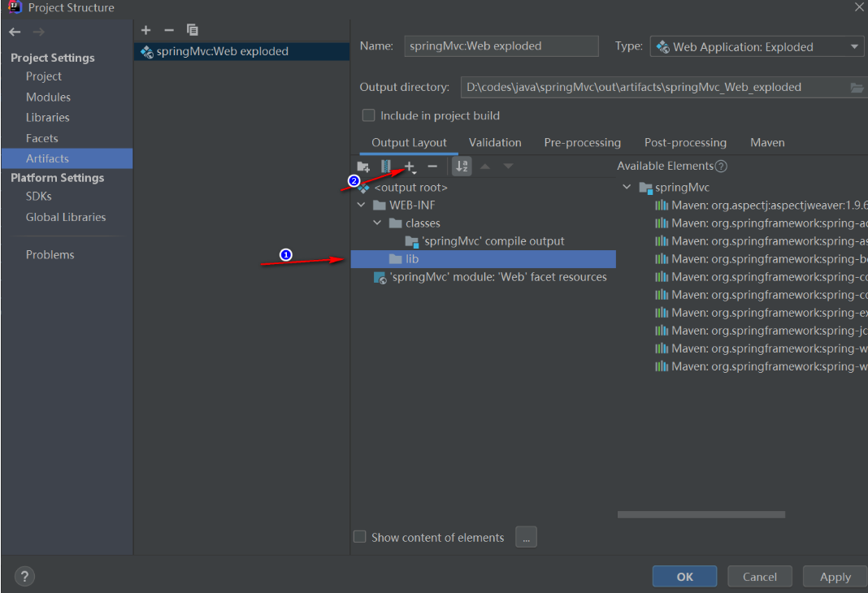Open Global Libraries settings
868x593 pixels.
(67, 217)
